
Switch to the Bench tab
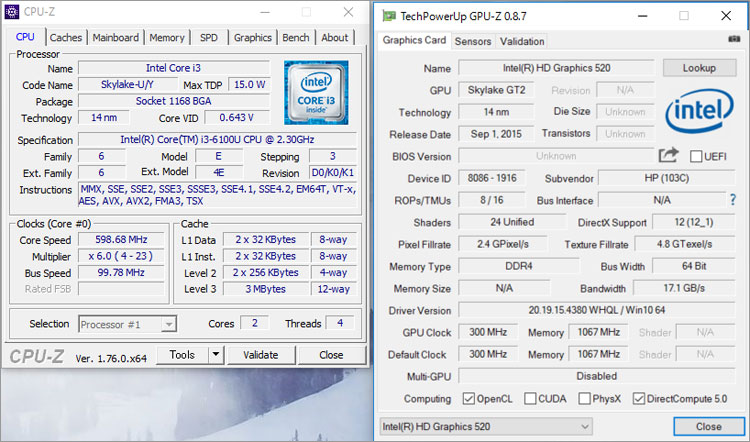(x=296, y=37)
